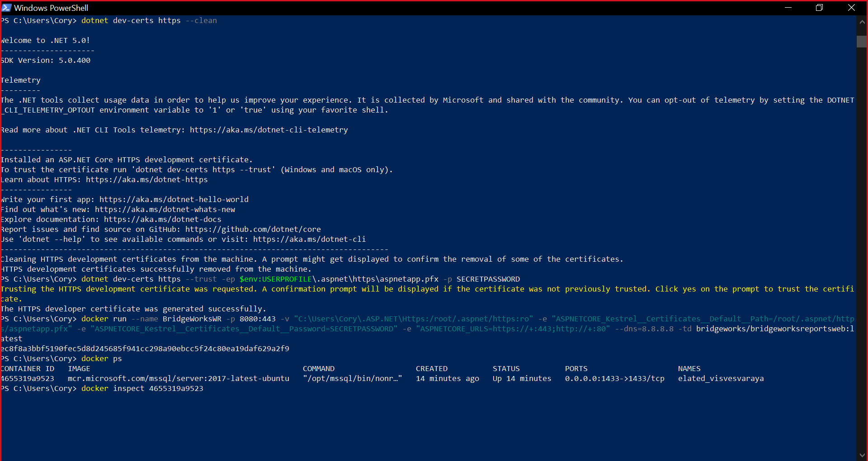Viewport: 868px width, 461px height.
Task: Click the container name elated_visvesvaraya
Action: point(721,379)
